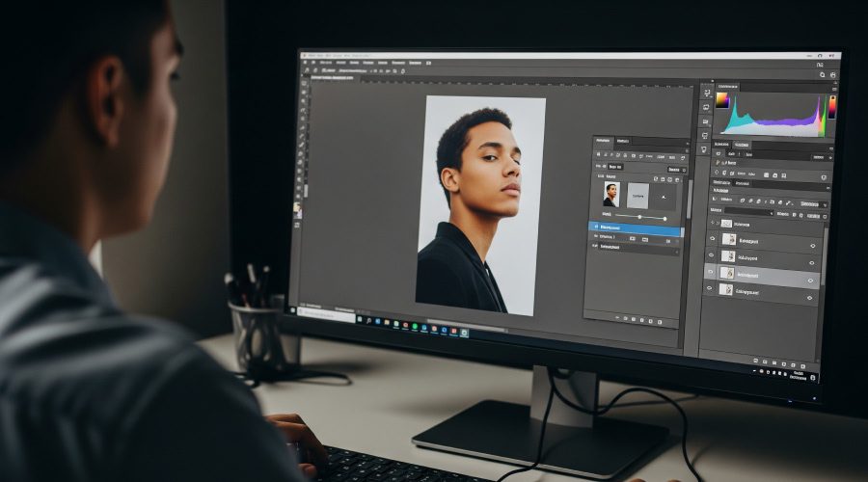Select the highlighted layer row in Layers panel
Viewport: 868px width, 482px height.
pyautogui.click(x=762, y=275)
